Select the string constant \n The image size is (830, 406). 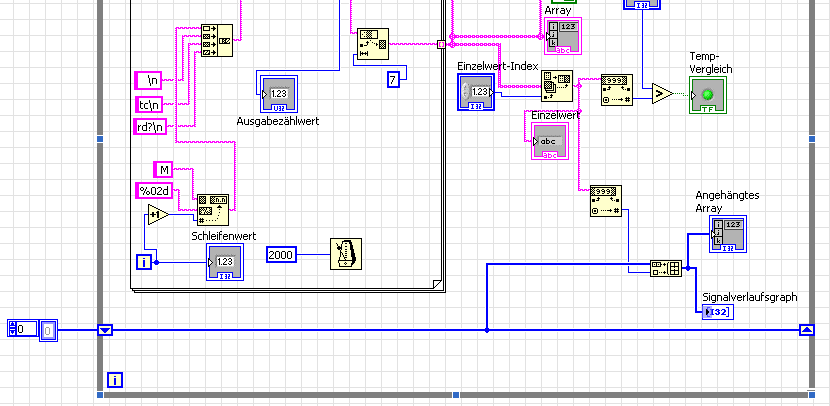[x=148, y=80]
